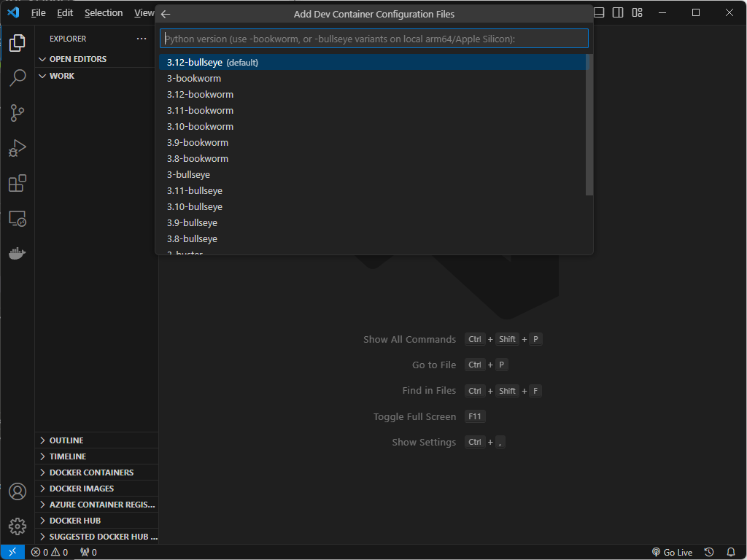Open the Manage gear icon
The height and width of the screenshot is (560, 747).
(x=18, y=526)
